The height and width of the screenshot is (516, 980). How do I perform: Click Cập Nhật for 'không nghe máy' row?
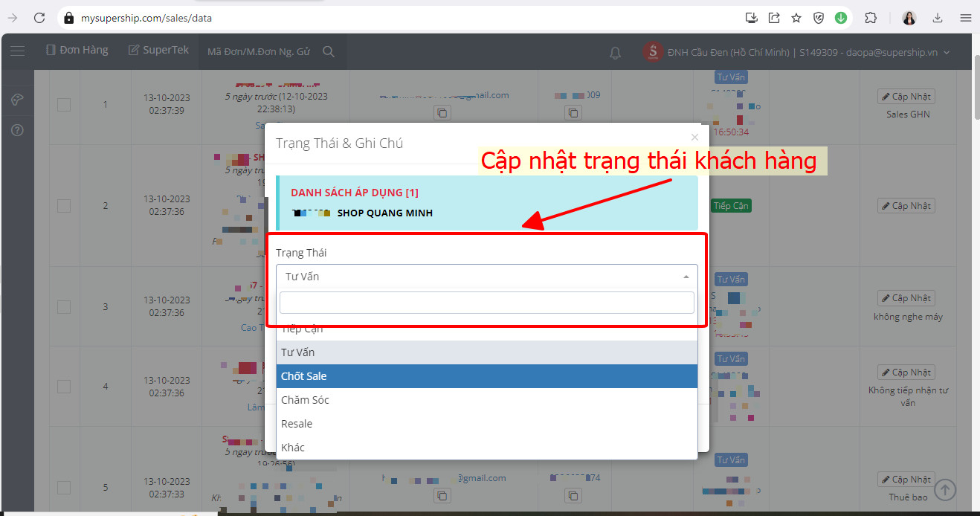click(x=906, y=298)
